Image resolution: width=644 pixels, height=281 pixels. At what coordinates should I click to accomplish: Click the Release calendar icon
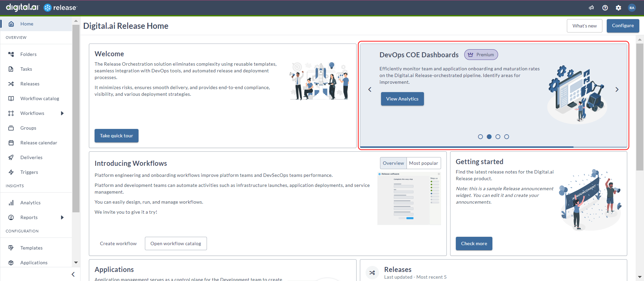[11, 143]
